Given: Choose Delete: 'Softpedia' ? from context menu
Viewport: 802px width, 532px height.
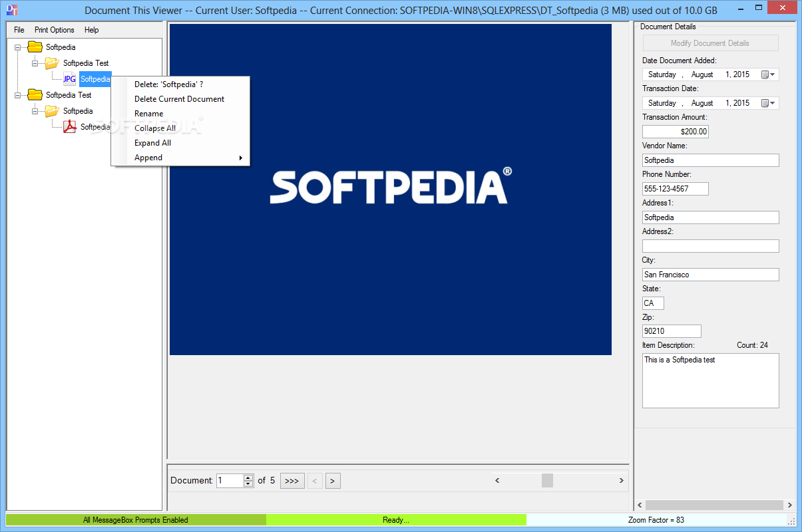Looking at the screenshot, I should tap(181, 84).
